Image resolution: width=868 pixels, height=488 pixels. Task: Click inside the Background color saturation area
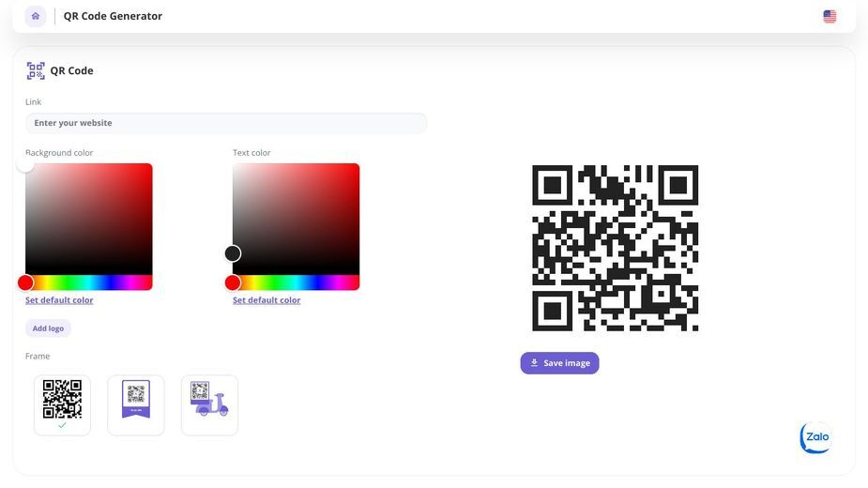click(88, 219)
